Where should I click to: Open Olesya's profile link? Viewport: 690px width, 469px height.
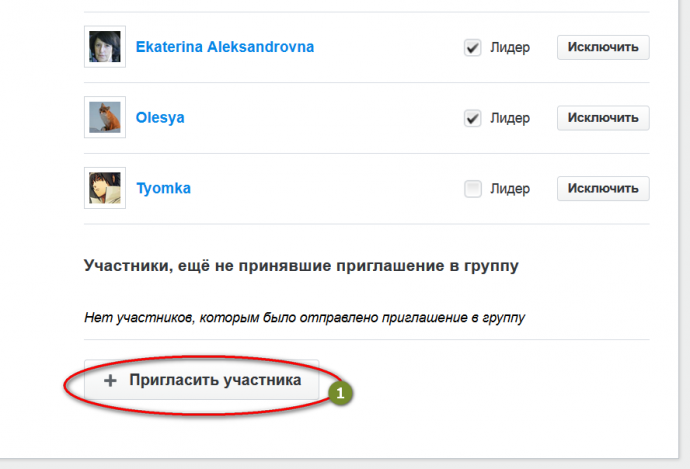(160, 117)
